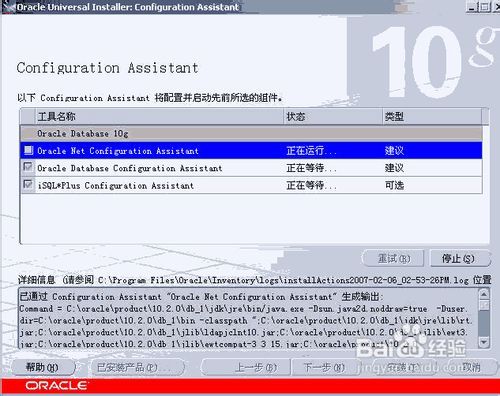Image resolution: width=500 pixels, height=396 pixels.
Task: Maximize the Oracle Universal Installer window
Action: point(485,7)
